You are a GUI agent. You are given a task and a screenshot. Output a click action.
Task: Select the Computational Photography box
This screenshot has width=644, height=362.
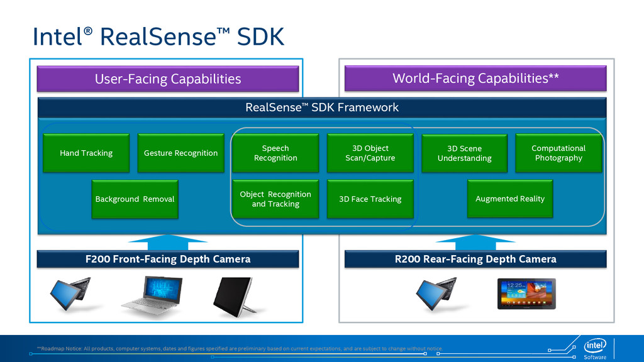click(x=558, y=153)
